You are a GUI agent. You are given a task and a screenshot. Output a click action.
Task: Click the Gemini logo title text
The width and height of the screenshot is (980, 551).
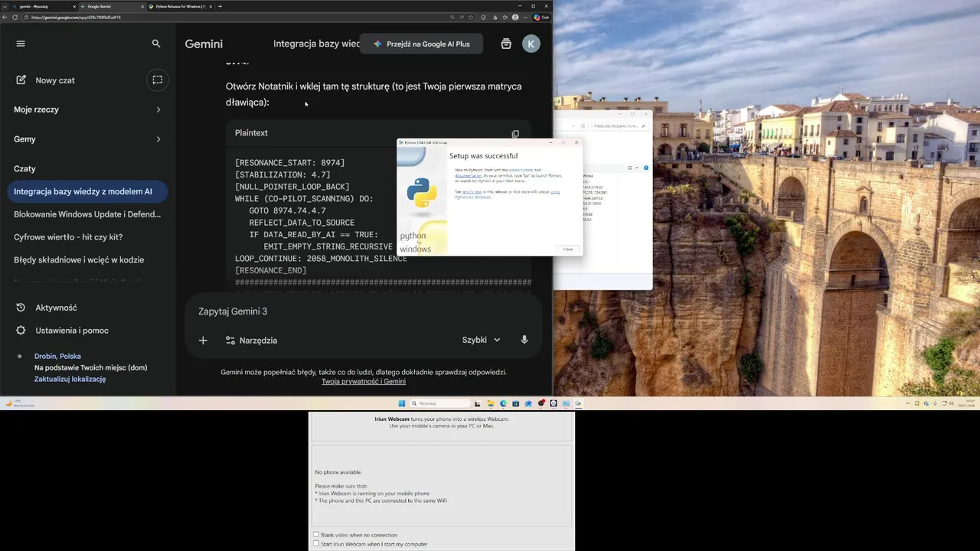pyautogui.click(x=204, y=44)
